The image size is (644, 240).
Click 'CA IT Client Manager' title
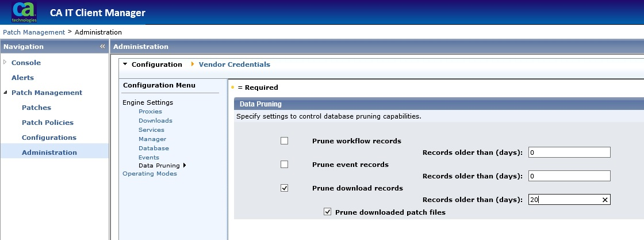pyautogui.click(x=98, y=13)
